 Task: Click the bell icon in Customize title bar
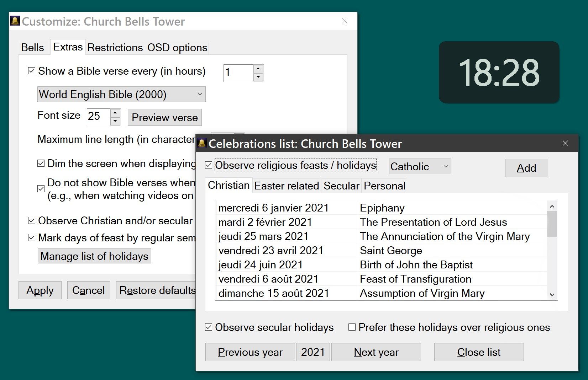(x=15, y=21)
